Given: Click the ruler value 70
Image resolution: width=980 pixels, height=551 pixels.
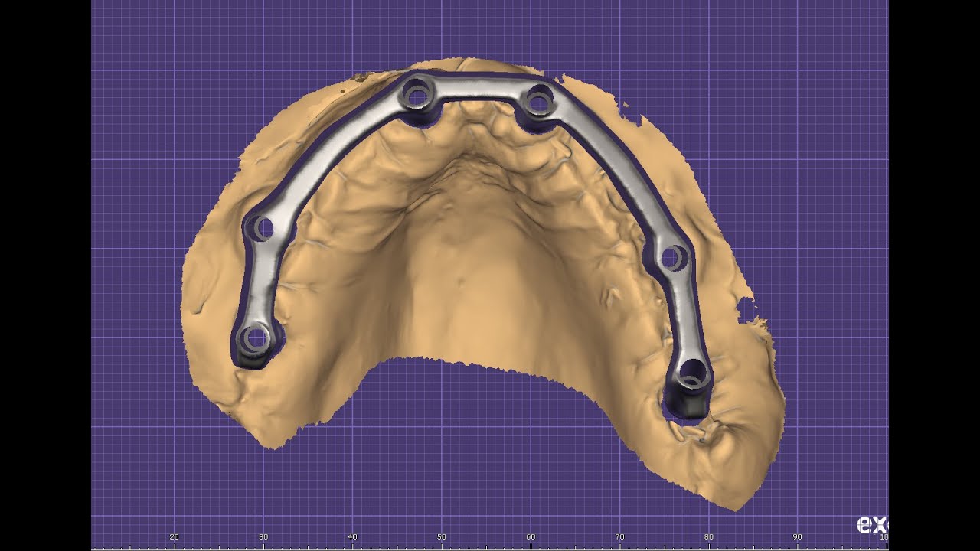Looking at the screenshot, I should click(619, 536).
